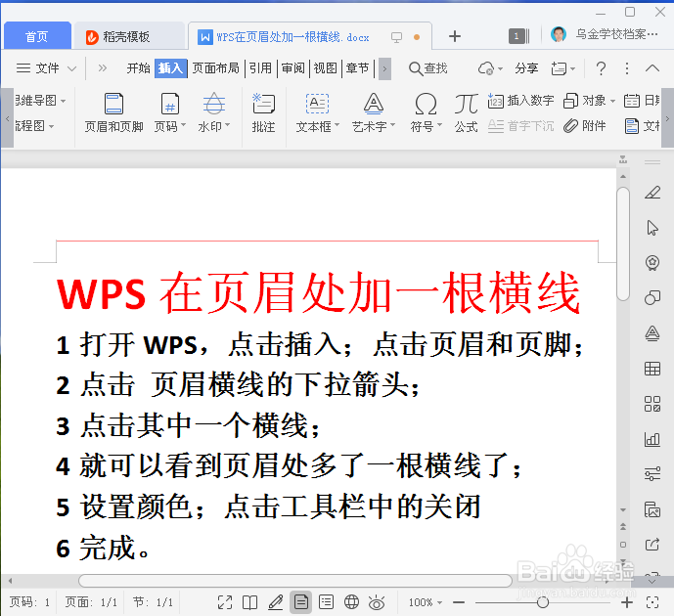Viewport: 674px width, 616px height.
Task: Click the Symbol (符号) omega icon
Action: [x=426, y=105]
